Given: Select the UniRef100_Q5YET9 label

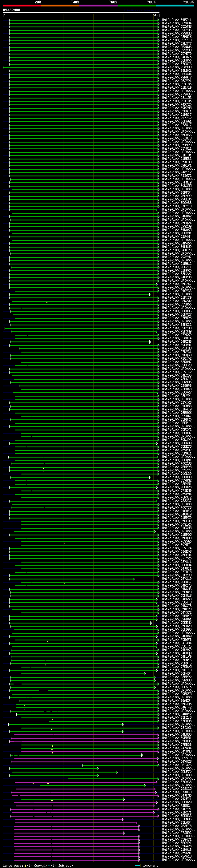Looking at the screenshot, I should 176,54.
